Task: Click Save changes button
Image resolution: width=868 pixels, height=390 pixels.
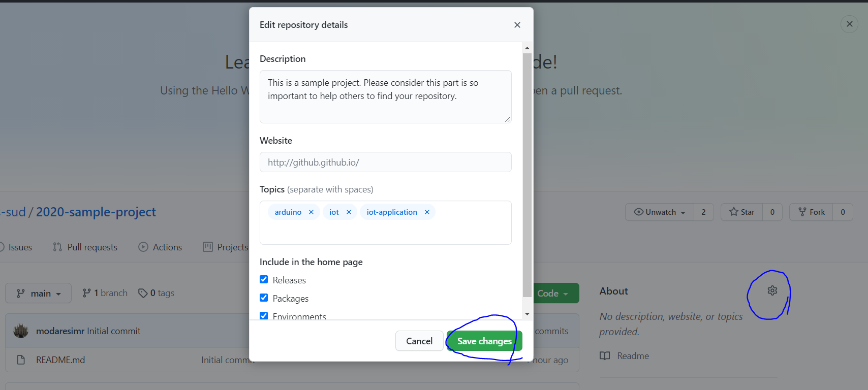Action: (x=484, y=341)
